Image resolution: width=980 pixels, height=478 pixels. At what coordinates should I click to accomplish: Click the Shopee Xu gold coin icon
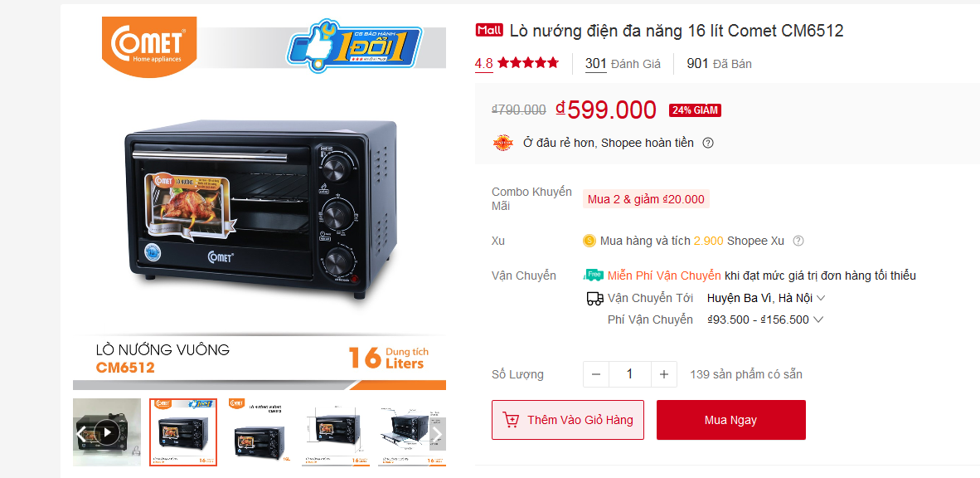pyautogui.click(x=589, y=241)
